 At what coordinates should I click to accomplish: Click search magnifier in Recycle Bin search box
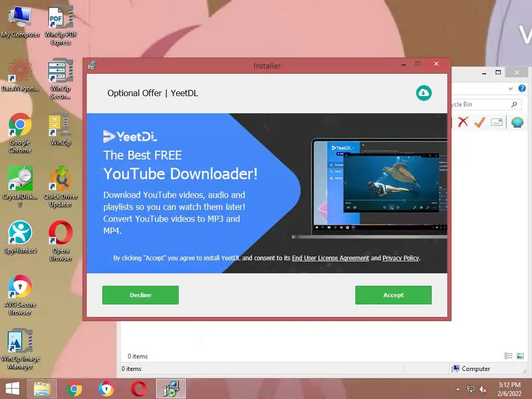point(514,104)
